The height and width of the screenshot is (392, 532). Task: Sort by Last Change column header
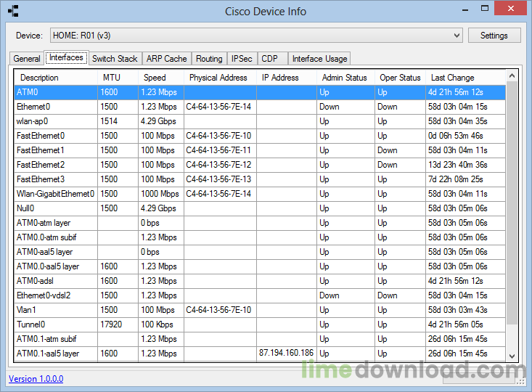click(x=465, y=78)
